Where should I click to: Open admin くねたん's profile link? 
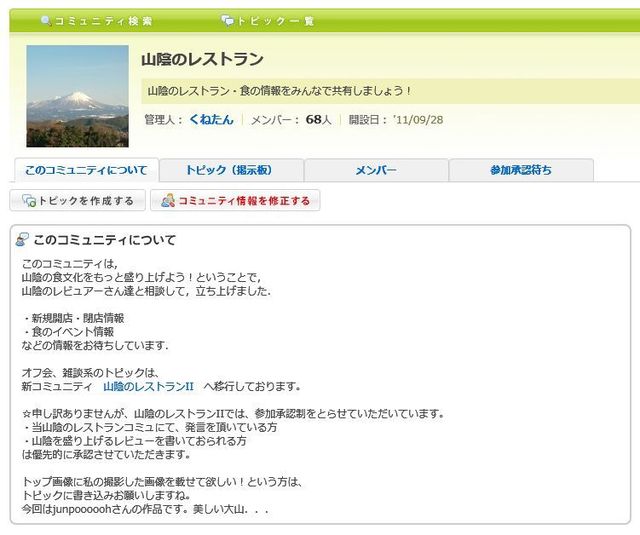pos(210,120)
